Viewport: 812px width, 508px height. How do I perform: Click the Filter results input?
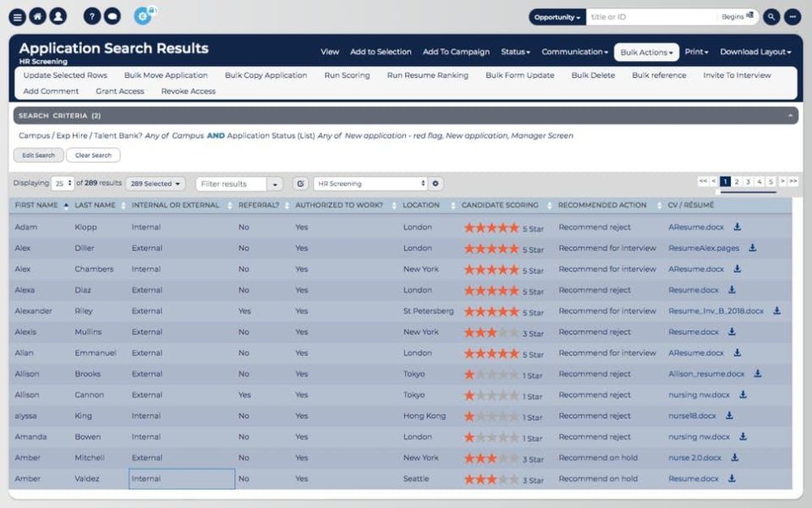coord(231,184)
